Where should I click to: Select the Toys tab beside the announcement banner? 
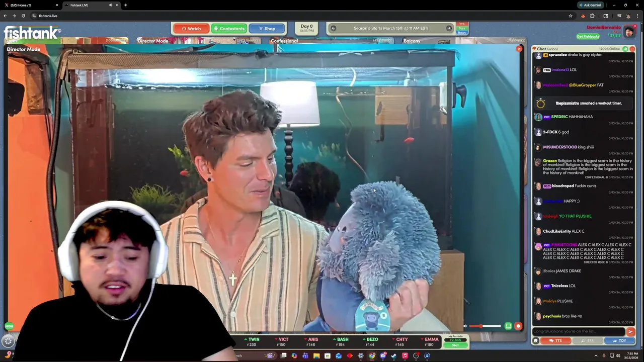[462, 28]
